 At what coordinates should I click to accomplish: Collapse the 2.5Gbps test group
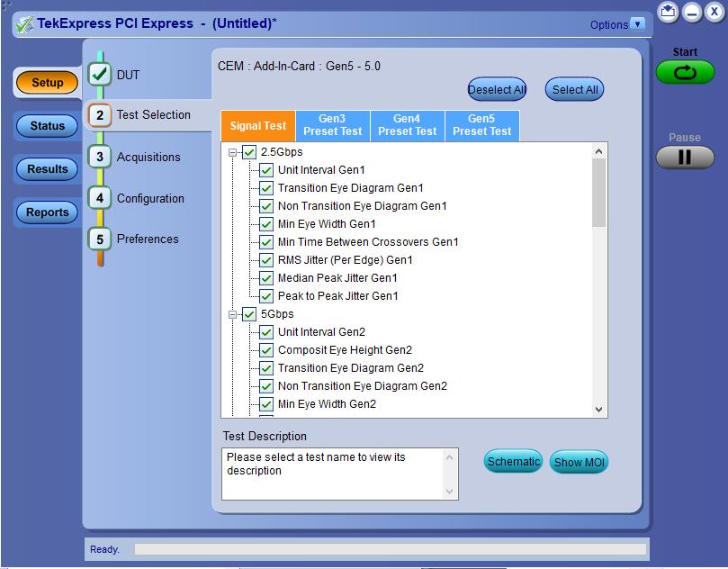[233, 153]
